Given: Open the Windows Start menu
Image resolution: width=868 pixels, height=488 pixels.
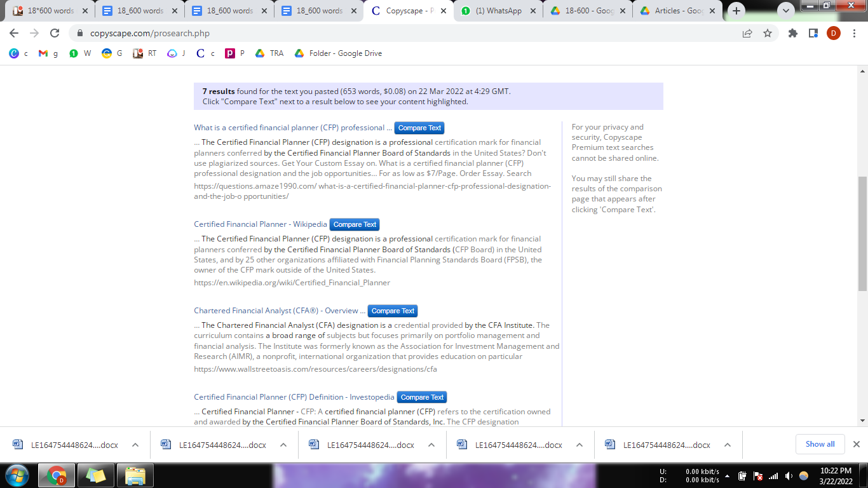Looking at the screenshot, I should [x=17, y=475].
